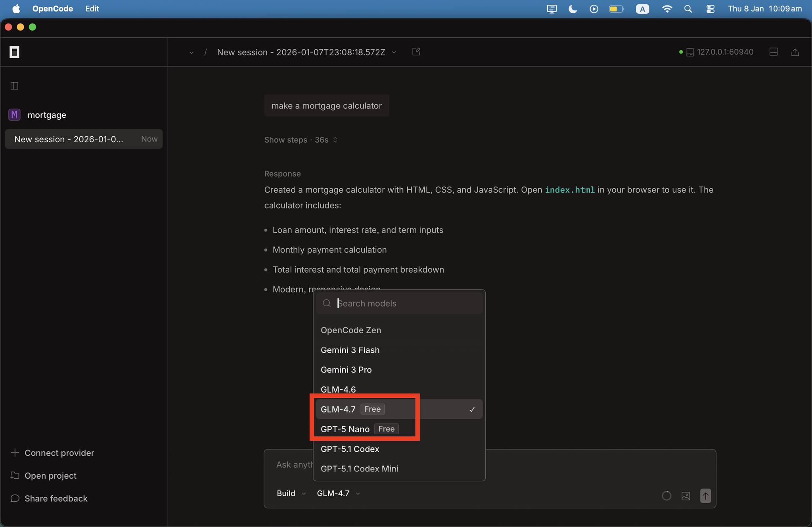Click the attach image icon
The image size is (812, 527).
coord(686,496)
